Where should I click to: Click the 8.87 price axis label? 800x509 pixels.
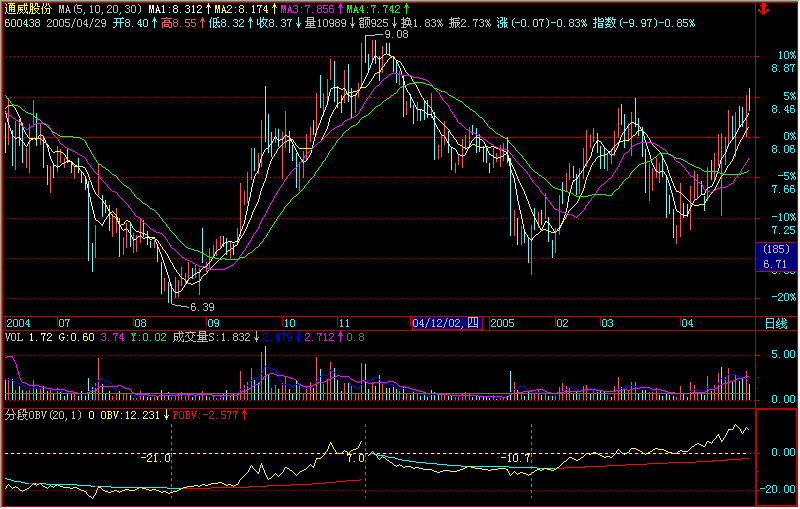tap(783, 69)
